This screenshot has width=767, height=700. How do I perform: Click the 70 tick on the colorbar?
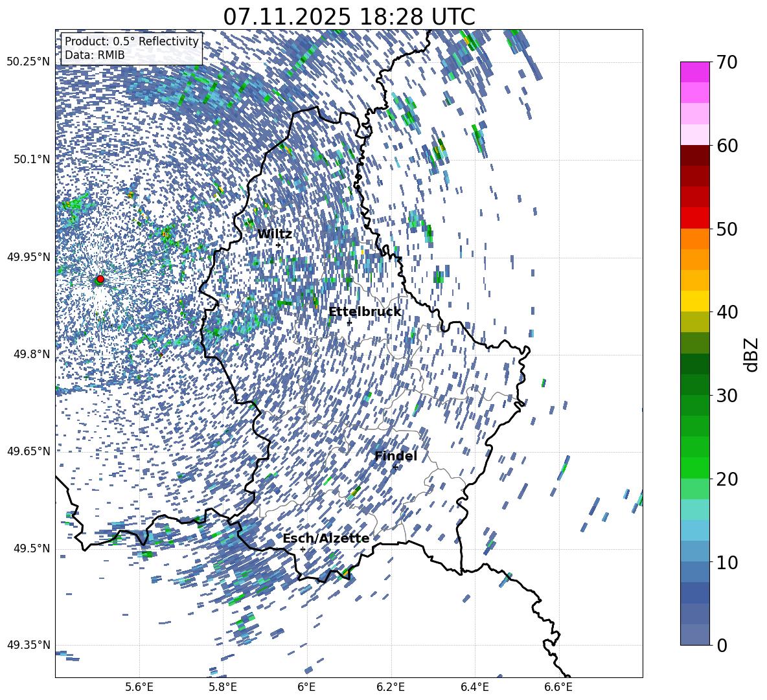click(x=726, y=63)
